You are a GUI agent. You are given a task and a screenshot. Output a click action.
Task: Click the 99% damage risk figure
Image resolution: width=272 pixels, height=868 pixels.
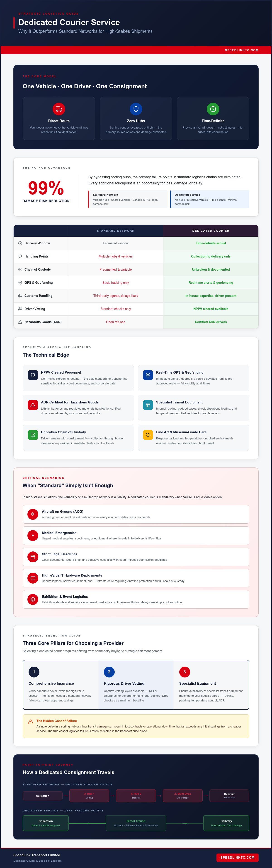point(46,188)
